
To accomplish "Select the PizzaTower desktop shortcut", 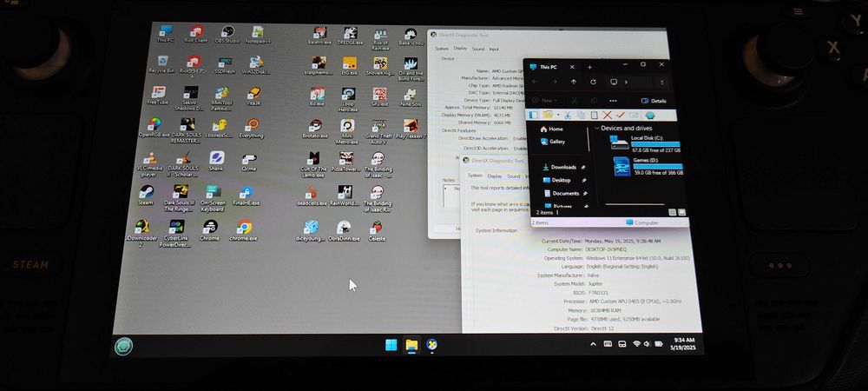I will tap(346, 161).
